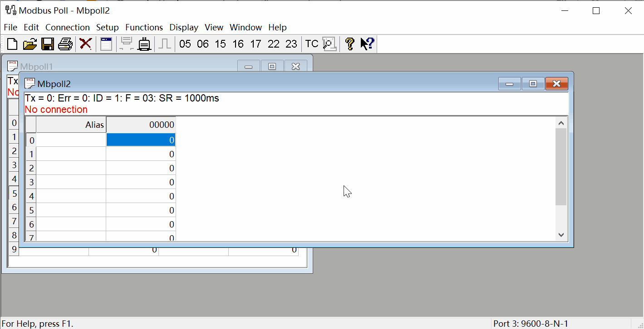Select the Alias column header in Mbpoll2

coord(71,125)
